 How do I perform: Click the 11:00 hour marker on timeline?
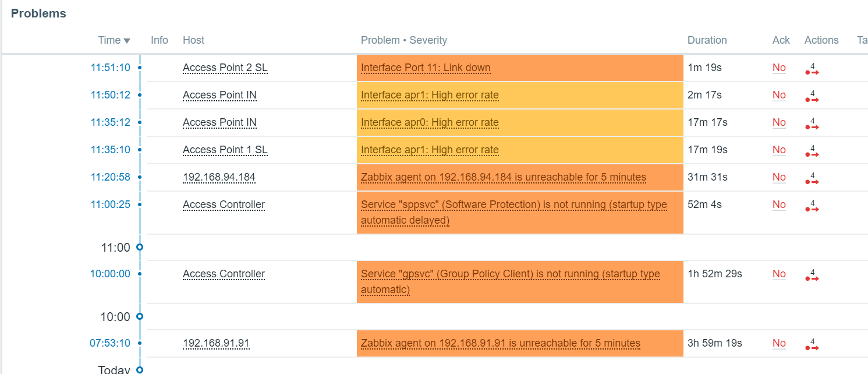(139, 248)
